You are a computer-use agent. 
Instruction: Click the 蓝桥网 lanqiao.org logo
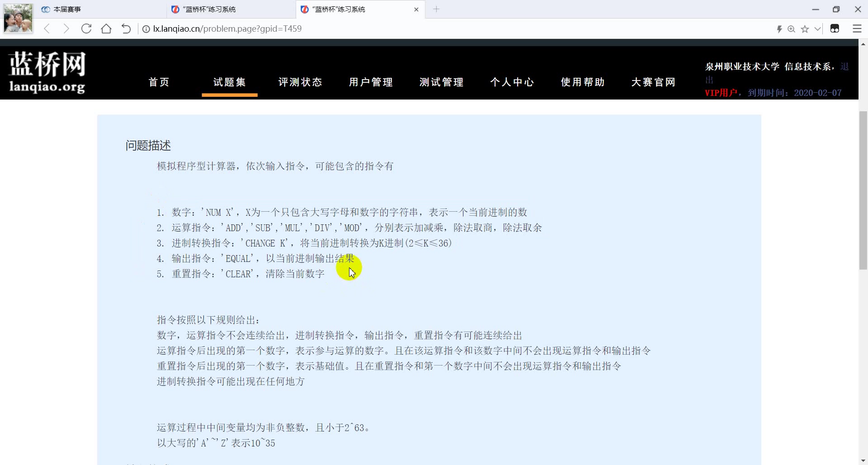coord(47,71)
